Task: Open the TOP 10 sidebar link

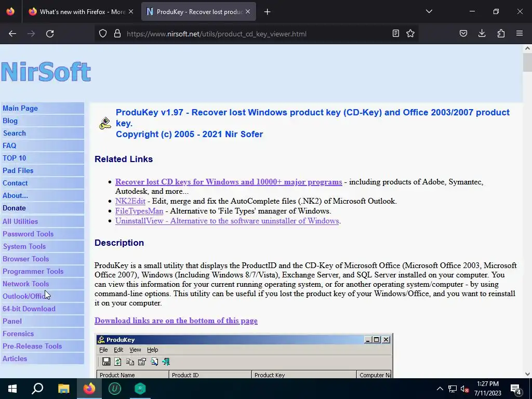Action: [x=14, y=158]
